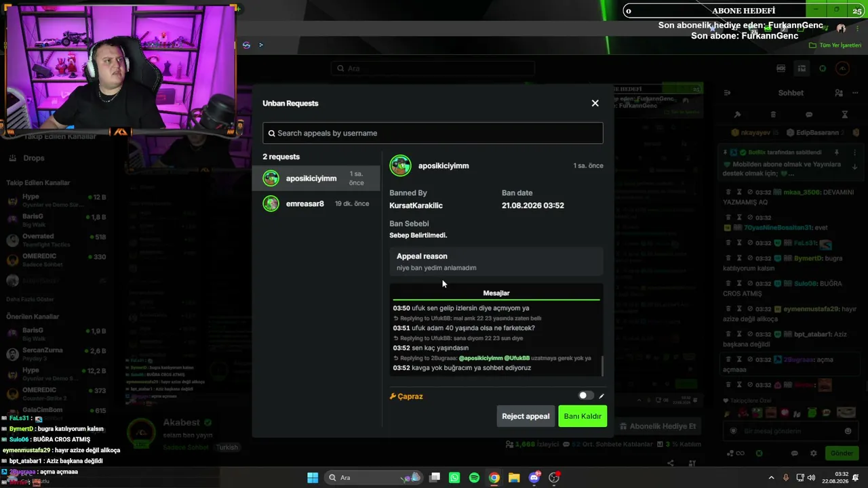
Task: Open the pinned message options menu
Action: click(854, 152)
